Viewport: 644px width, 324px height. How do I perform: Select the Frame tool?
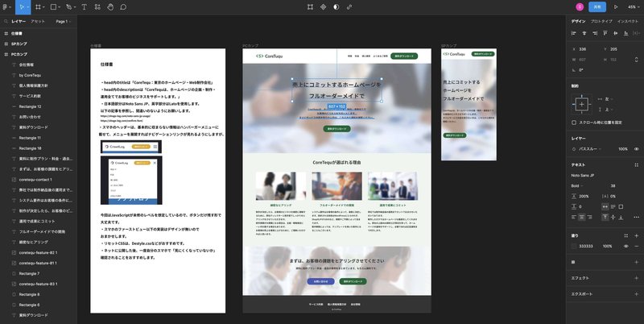point(38,7)
